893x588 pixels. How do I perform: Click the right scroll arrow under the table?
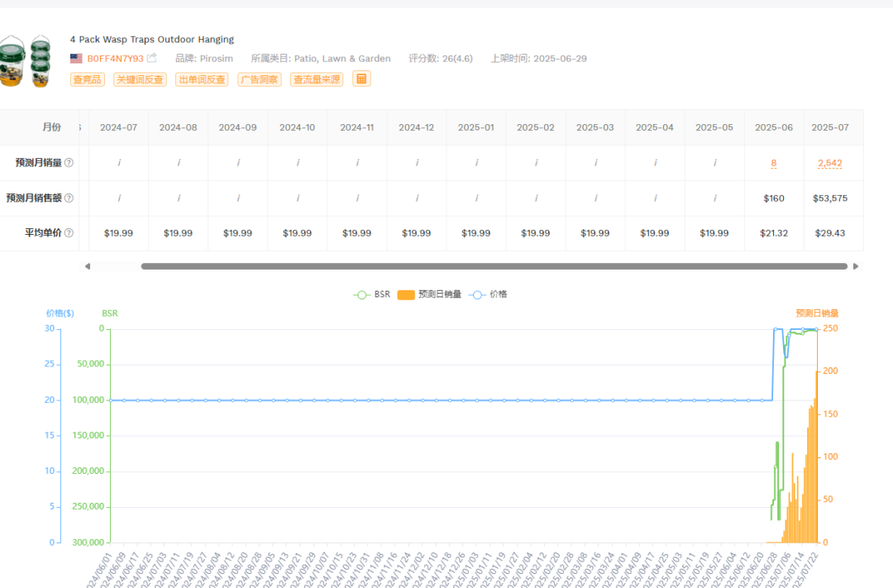[856, 266]
